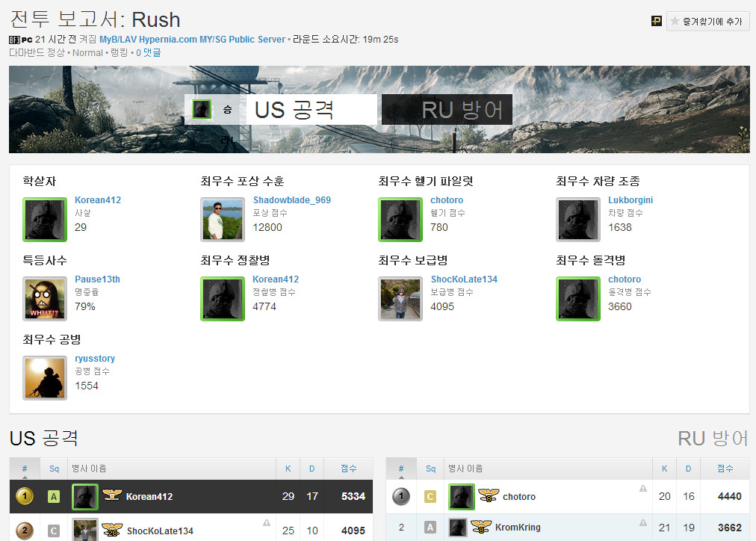Sort US table by 점수 column
This screenshot has width=756, height=541.
349,469
